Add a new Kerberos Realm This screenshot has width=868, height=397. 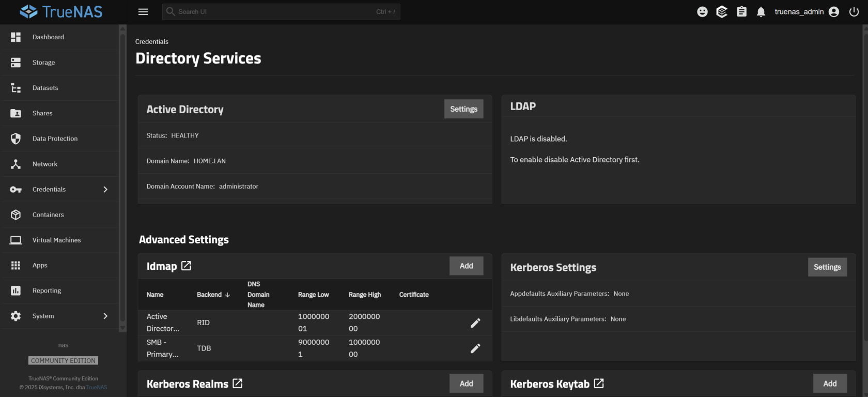pyautogui.click(x=466, y=384)
